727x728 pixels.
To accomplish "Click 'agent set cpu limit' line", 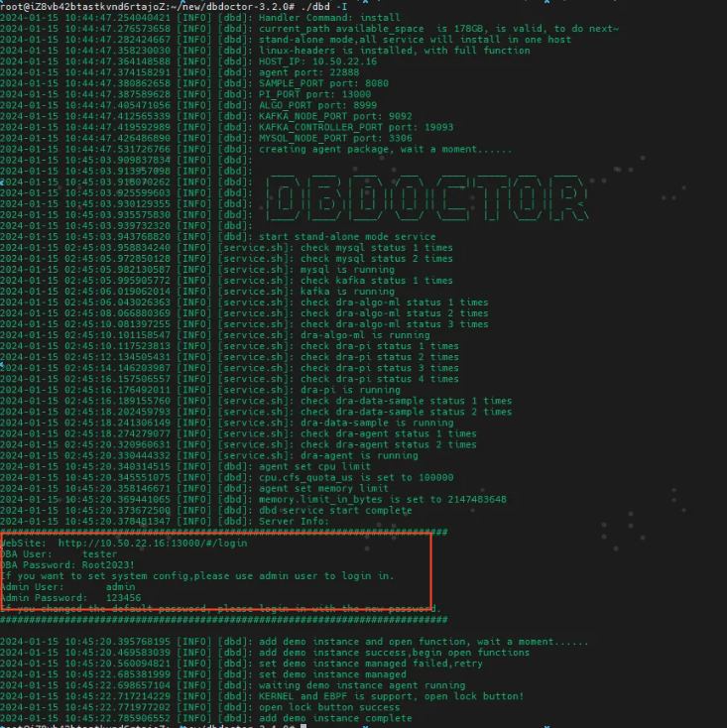I will click(x=314, y=466).
